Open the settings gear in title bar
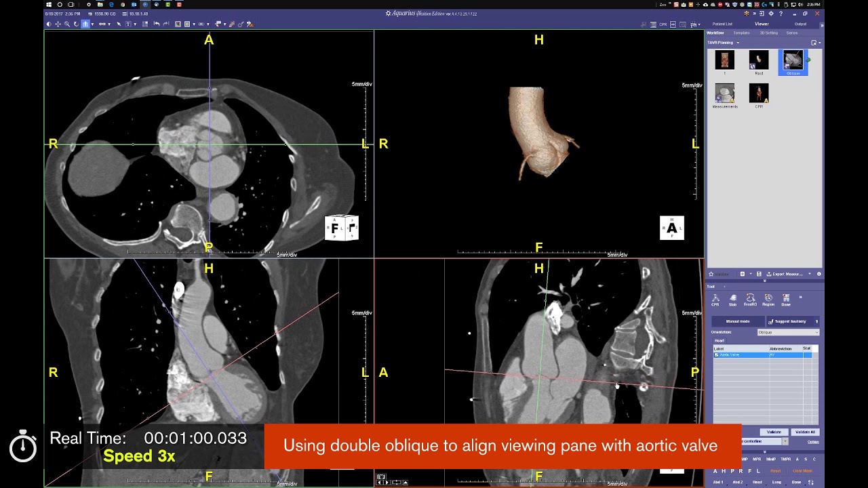Screen dimensions: 868x488 pos(771,14)
